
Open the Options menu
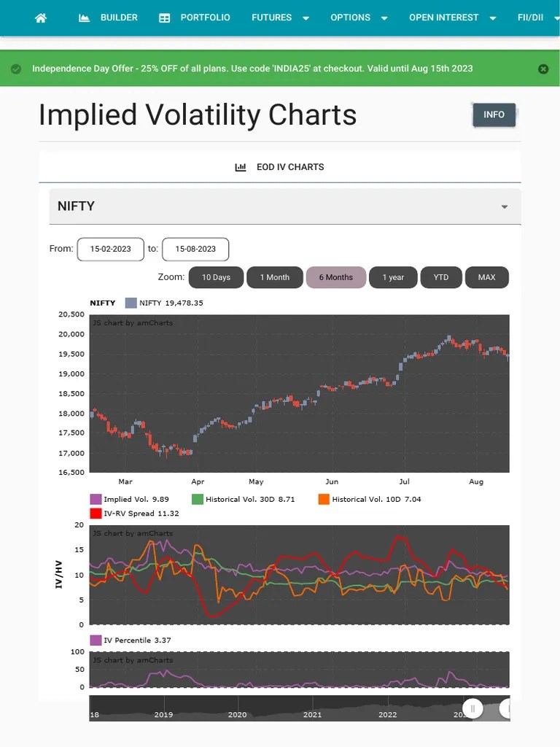[x=359, y=18]
